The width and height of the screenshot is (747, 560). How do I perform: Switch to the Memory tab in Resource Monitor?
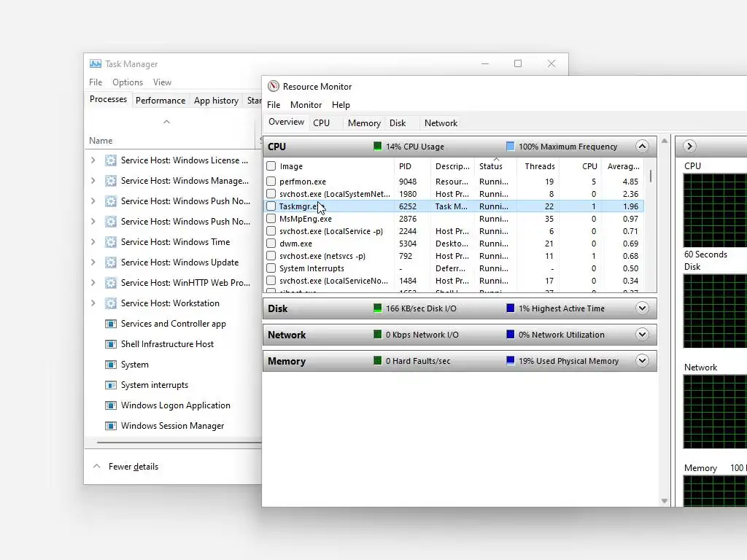coord(364,122)
